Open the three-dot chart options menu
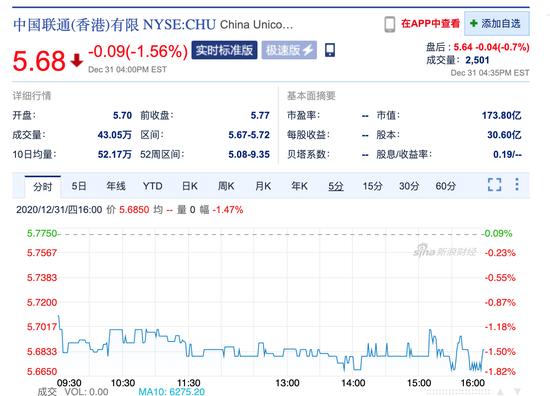This screenshot has width=550, height=396. click(x=517, y=184)
